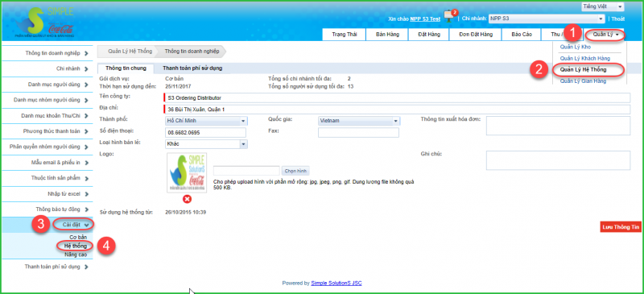644x294 pixels.
Task: Click the Thông tin doanh nghiệp breadcrumb
Action: 192,52
